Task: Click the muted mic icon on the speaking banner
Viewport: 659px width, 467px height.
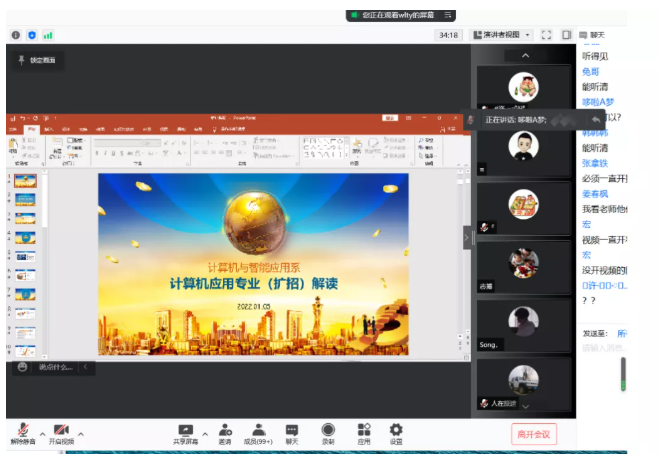Action: [x=471, y=120]
